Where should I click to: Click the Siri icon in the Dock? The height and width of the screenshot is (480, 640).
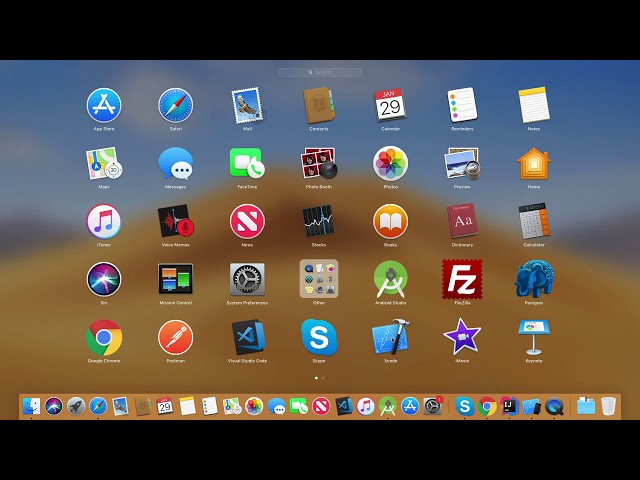[x=53, y=406]
